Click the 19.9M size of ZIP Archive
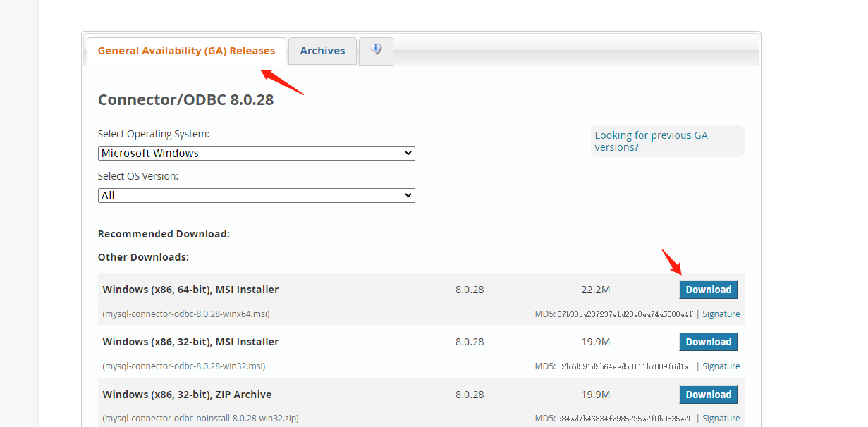Screen dimensions: 868x427 coord(596,395)
